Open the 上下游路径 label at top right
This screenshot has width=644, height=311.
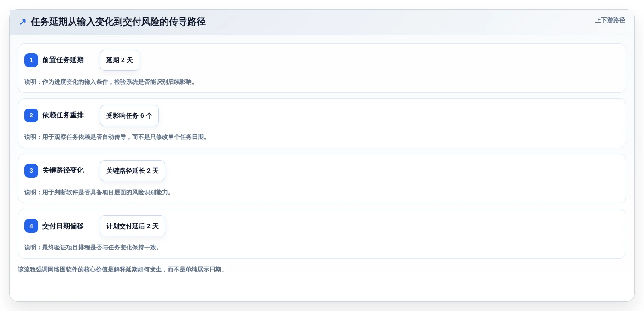610,20
